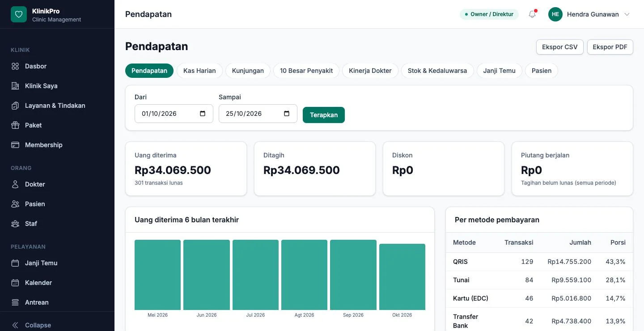Click the Klinik Saya building icon
The height and width of the screenshot is (331, 644).
[x=15, y=86]
